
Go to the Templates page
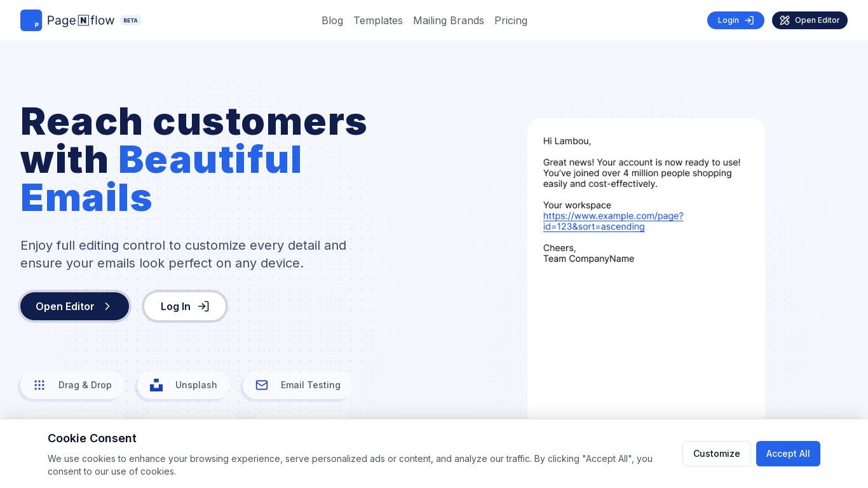click(378, 20)
